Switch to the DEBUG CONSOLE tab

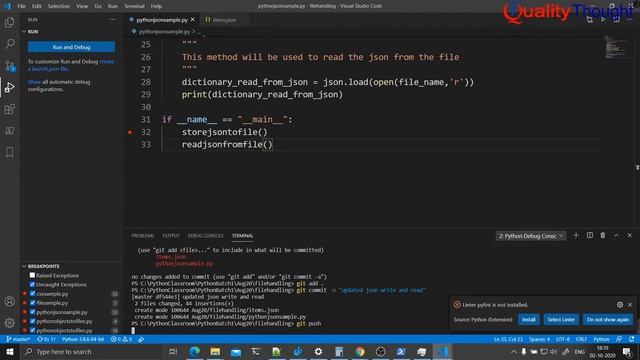tap(206, 236)
